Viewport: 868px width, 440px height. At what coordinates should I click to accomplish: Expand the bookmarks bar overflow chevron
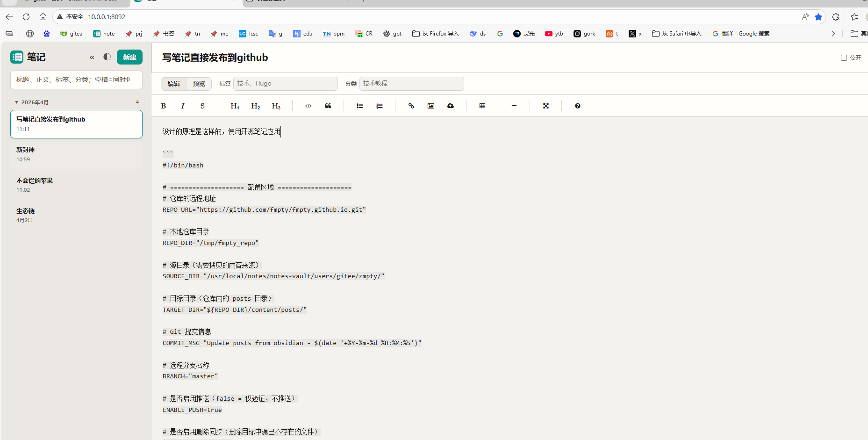[833, 34]
